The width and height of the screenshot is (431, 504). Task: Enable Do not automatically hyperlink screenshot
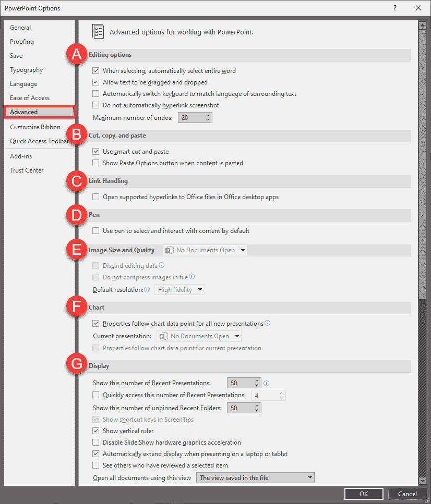[95, 105]
